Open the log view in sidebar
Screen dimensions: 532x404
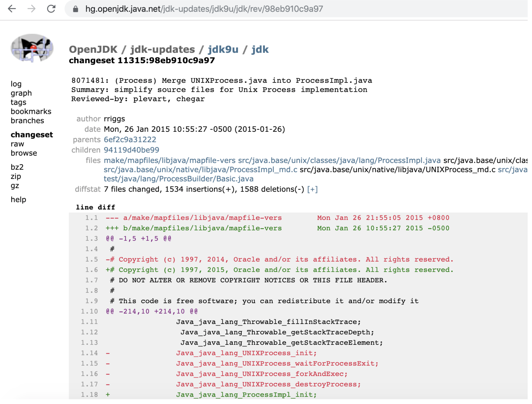(x=16, y=84)
